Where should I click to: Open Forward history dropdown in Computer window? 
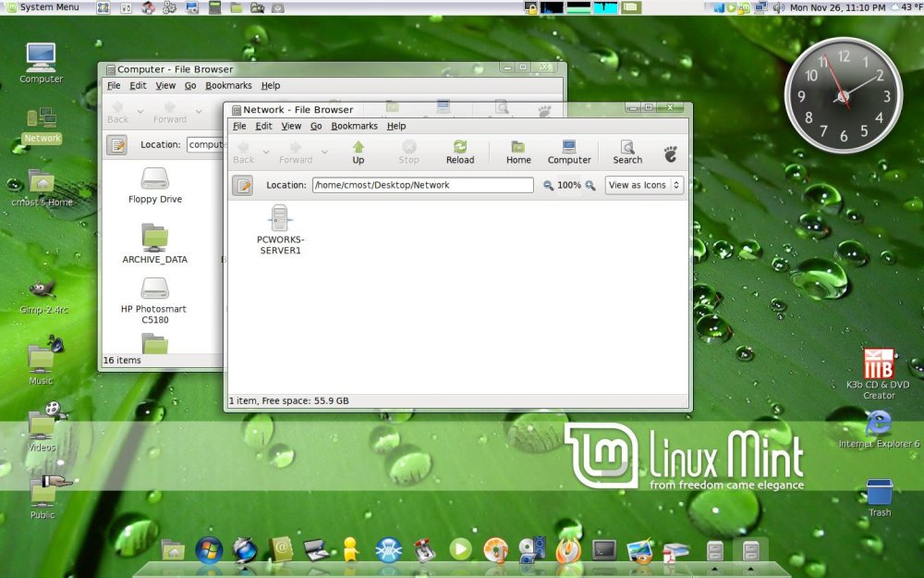tap(200, 112)
